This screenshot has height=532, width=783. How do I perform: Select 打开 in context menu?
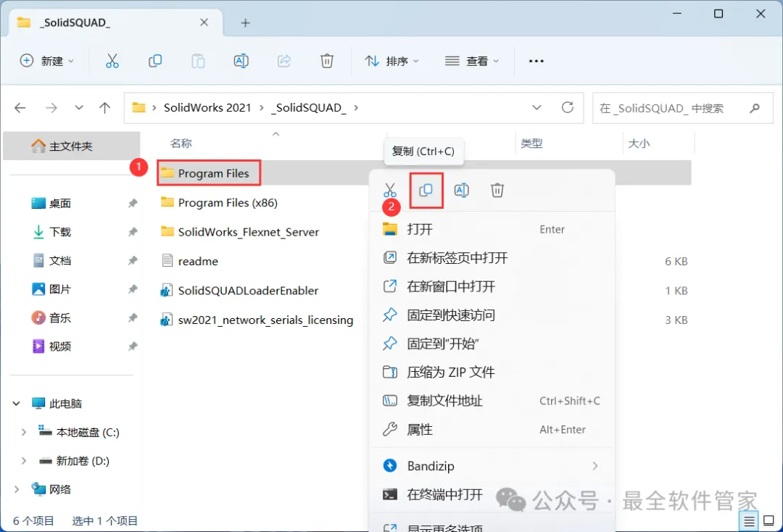492,229
